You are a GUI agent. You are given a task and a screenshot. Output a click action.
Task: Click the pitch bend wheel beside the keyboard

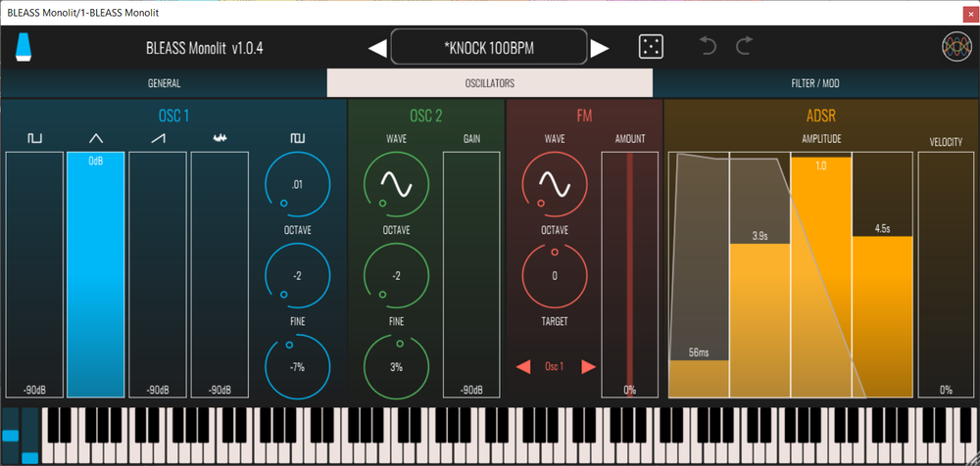[11, 436]
